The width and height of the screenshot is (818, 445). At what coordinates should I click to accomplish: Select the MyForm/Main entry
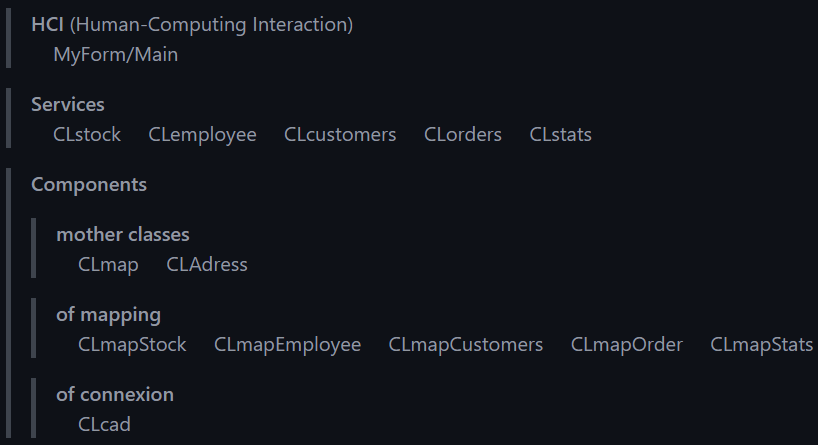click(115, 55)
